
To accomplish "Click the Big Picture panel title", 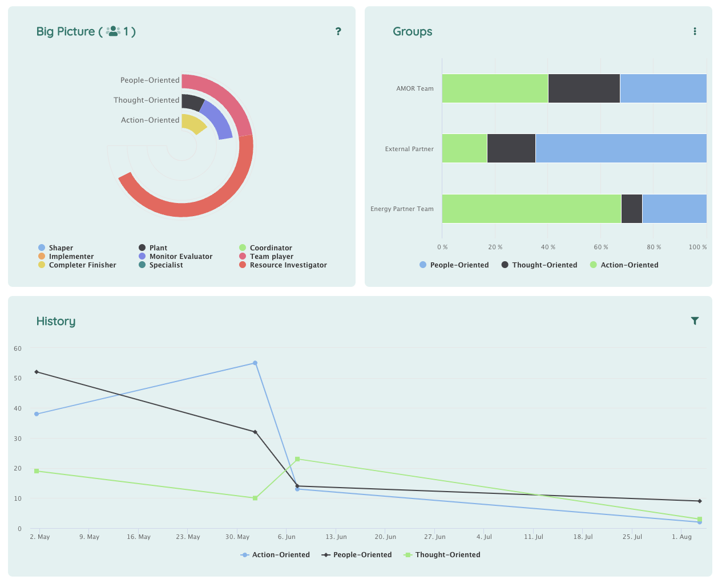I will point(86,31).
